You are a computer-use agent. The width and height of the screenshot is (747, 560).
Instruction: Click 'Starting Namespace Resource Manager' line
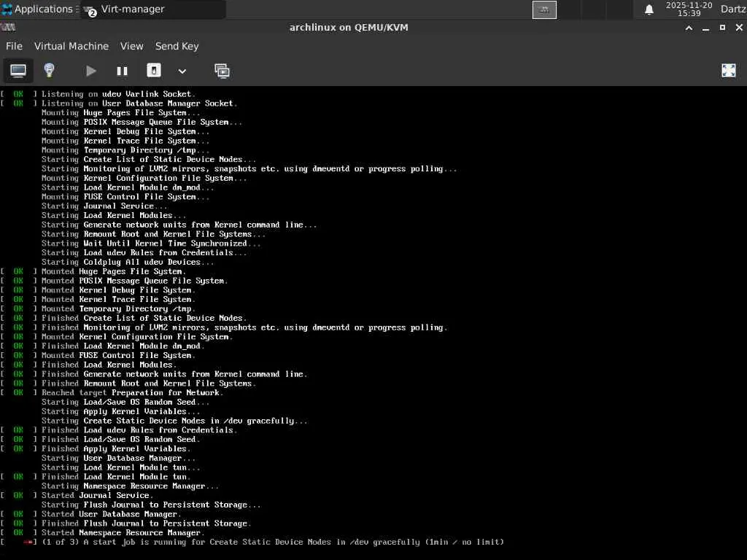130,486
